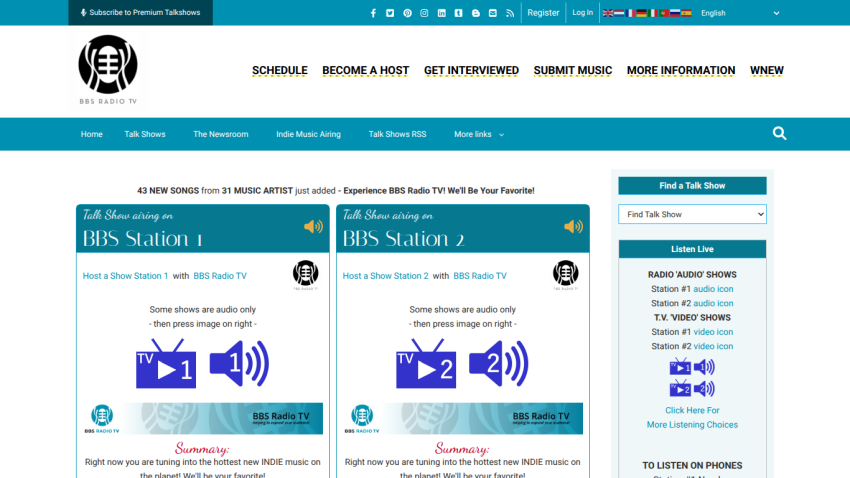Select the Portuguese flag language icon
Screen dimensions: 850x478
point(664,13)
